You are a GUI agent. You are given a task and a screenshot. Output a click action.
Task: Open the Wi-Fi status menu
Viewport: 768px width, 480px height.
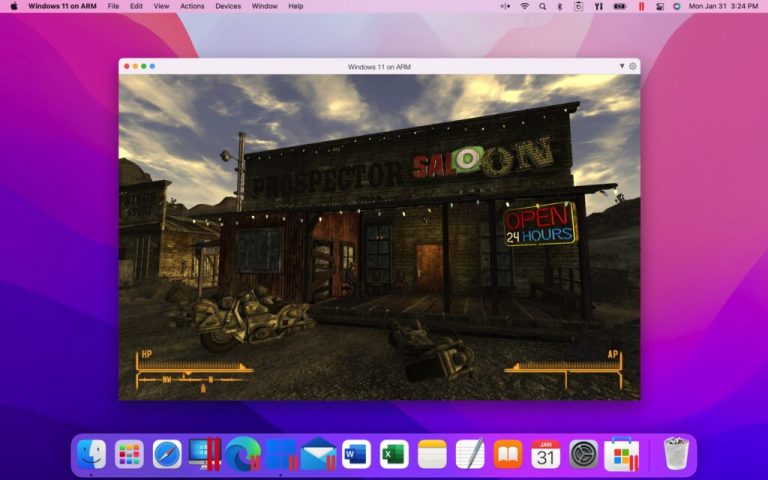524,6
